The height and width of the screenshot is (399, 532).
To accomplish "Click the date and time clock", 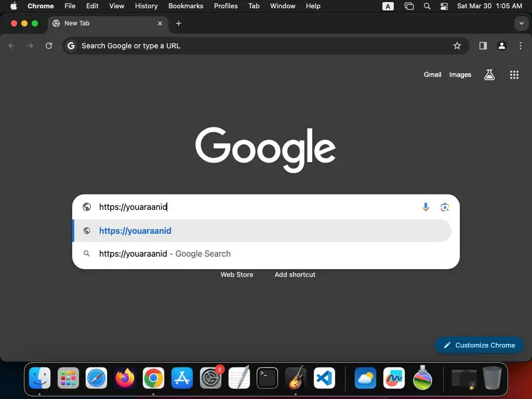I will point(489,6).
